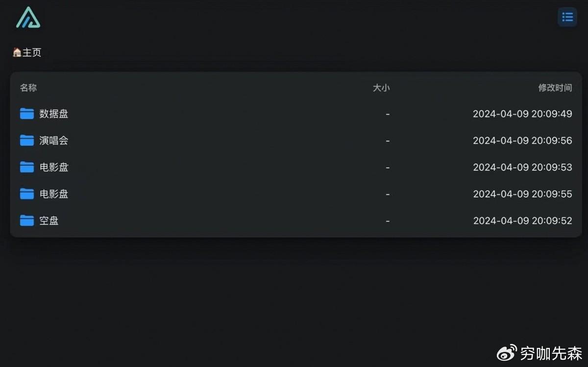Open the 演唱会 folder name
Screen dimensions: 588x367
(54, 141)
